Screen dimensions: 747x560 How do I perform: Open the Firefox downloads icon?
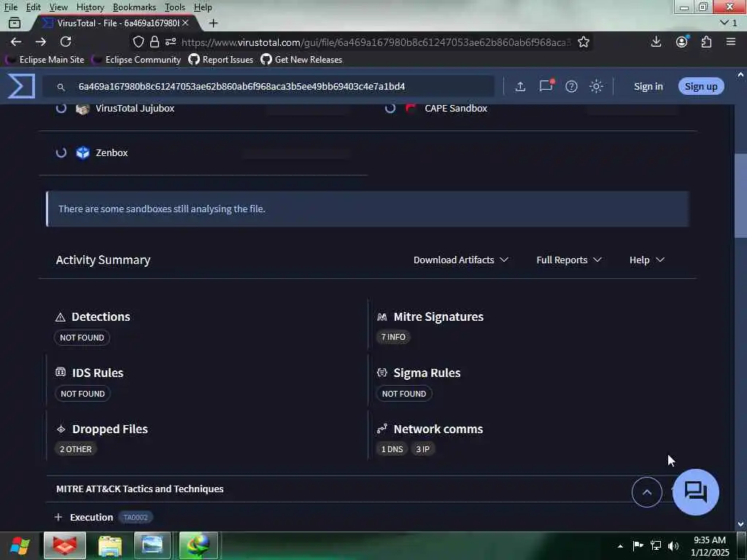(656, 42)
